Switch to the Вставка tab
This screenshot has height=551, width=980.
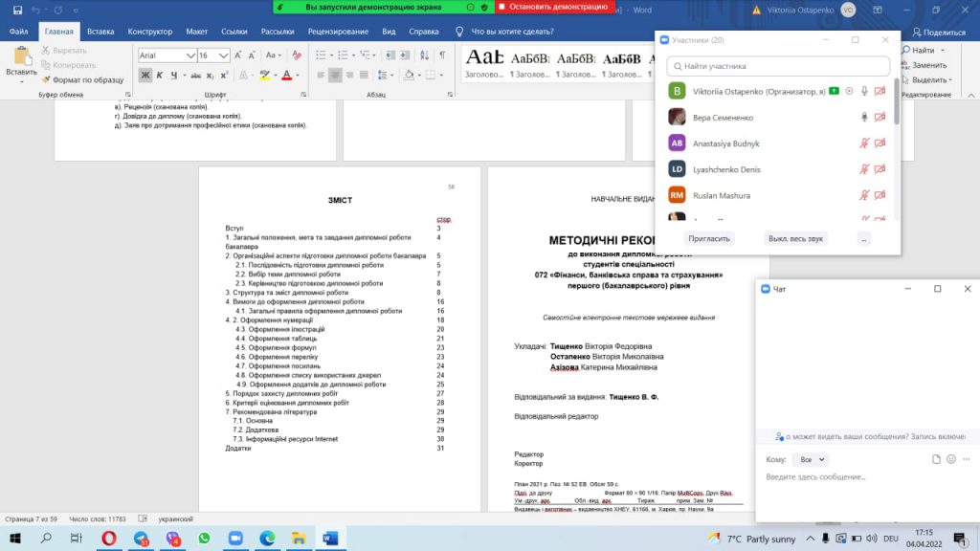(x=100, y=32)
